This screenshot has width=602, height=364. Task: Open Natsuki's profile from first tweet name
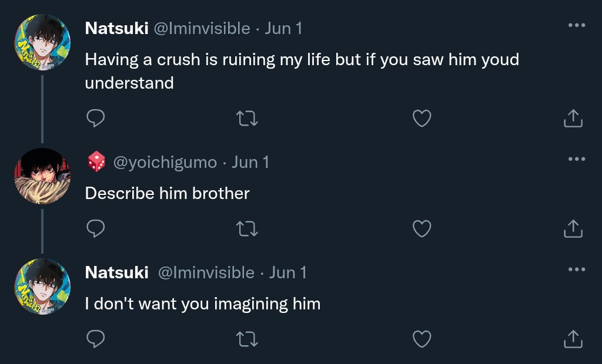click(116, 28)
